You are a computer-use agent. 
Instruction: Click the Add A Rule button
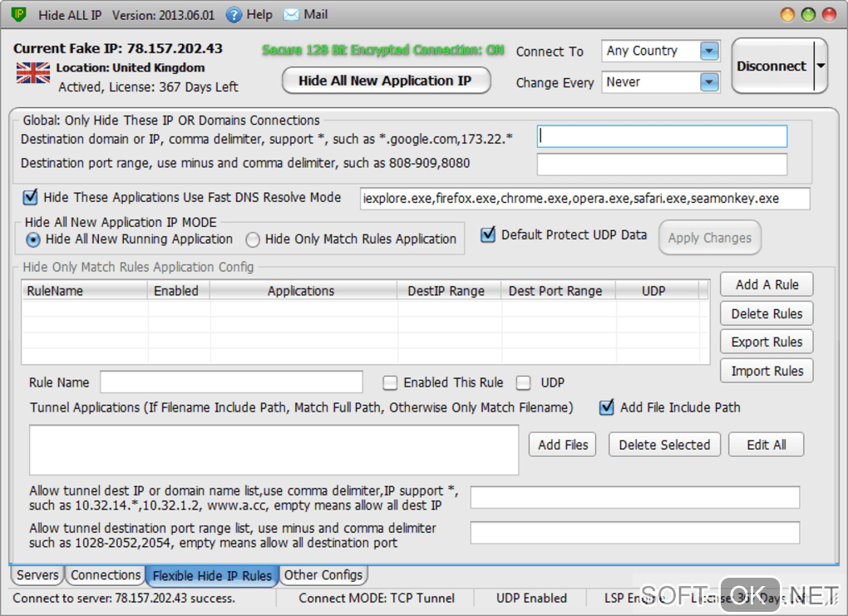point(767,284)
